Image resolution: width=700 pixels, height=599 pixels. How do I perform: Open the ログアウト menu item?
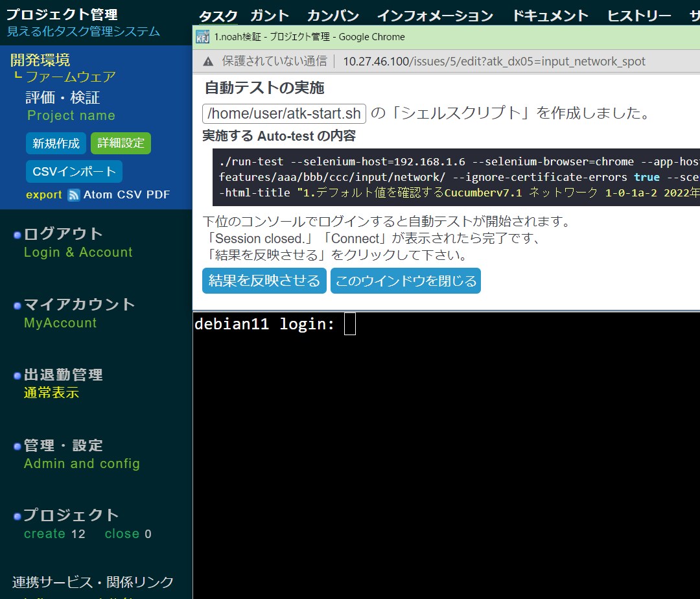[63, 233]
